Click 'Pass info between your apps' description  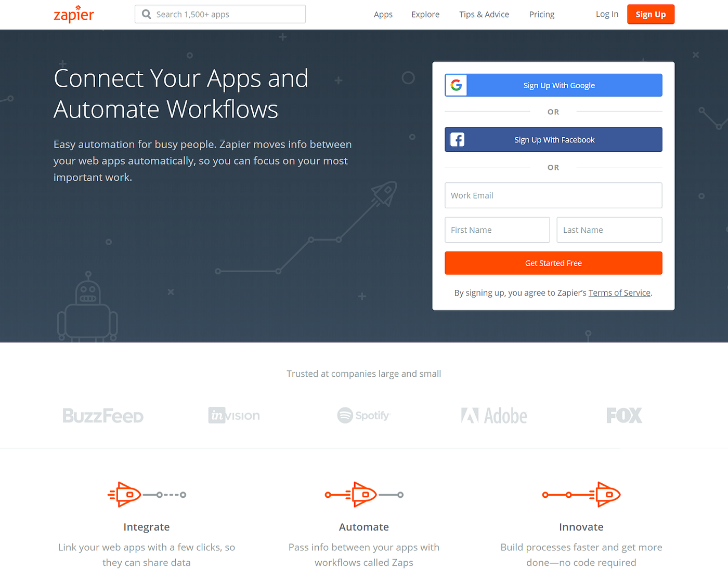(x=364, y=554)
